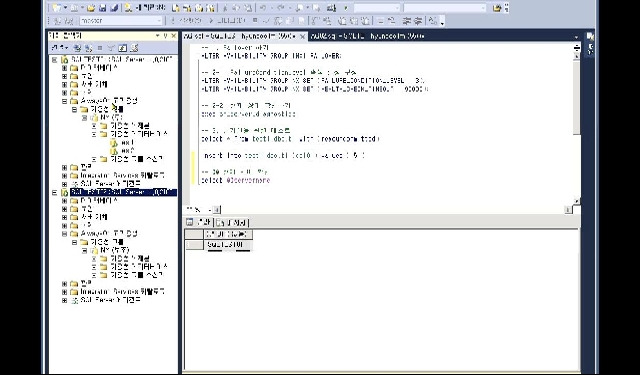This screenshot has height=375, width=640.
Task: Click the Stop query execution icon
Action: point(255,20)
